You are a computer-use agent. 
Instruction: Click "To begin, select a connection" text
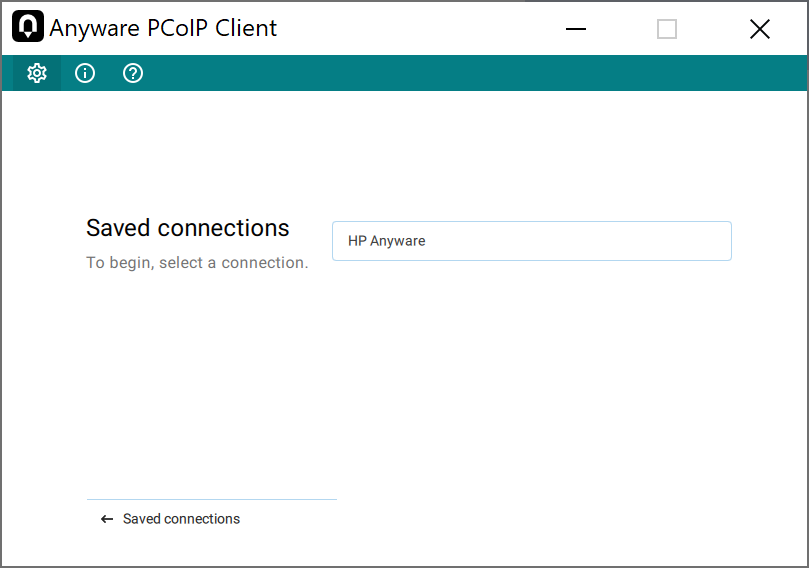coord(197,263)
